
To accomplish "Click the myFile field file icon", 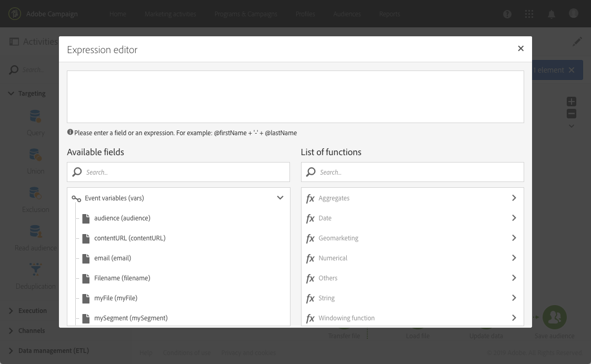I will point(86,298).
